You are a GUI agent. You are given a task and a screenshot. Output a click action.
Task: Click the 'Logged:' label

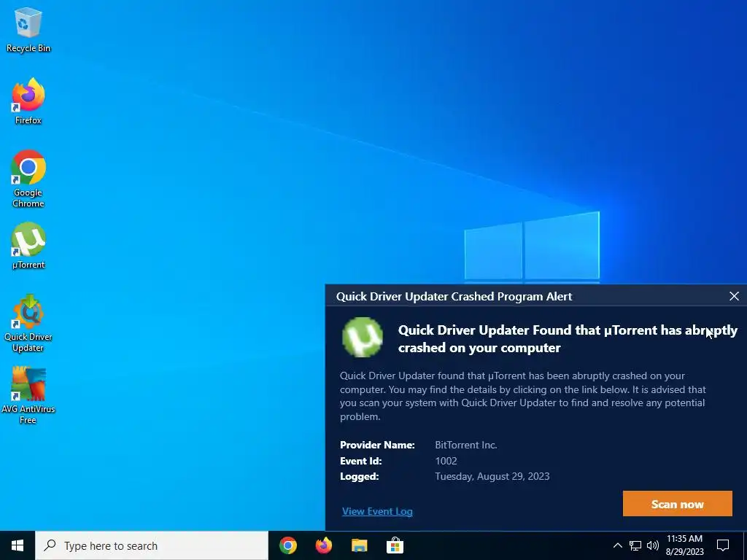tap(359, 477)
